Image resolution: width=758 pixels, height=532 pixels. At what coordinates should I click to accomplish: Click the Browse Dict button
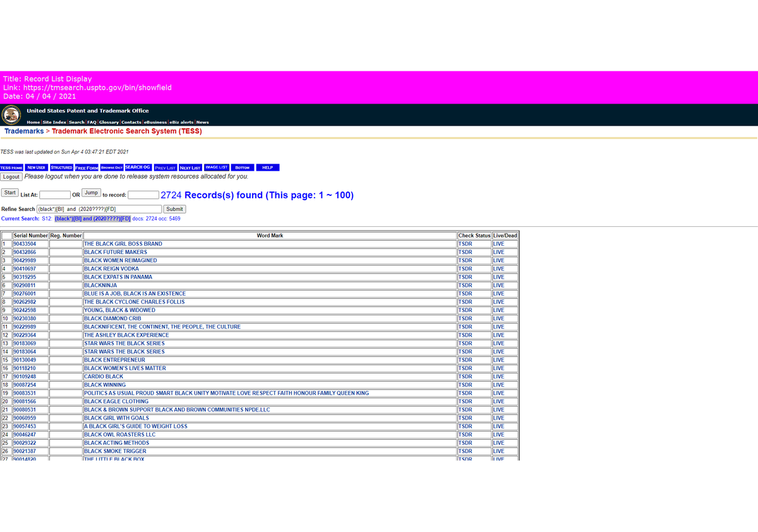point(112,167)
